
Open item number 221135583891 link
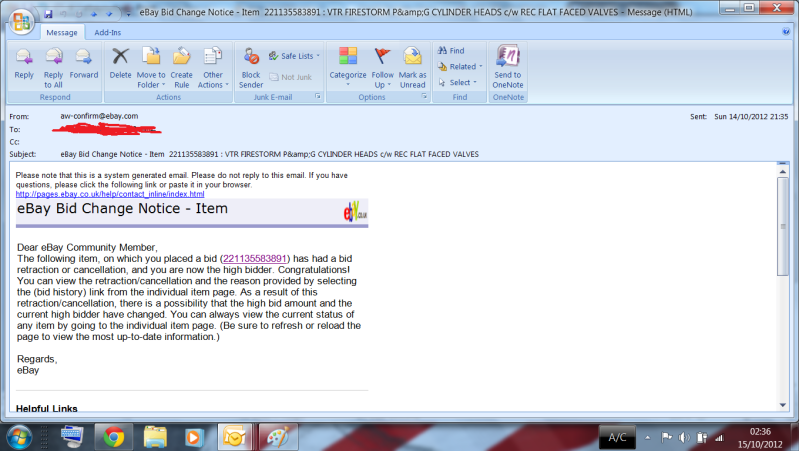click(255, 258)
